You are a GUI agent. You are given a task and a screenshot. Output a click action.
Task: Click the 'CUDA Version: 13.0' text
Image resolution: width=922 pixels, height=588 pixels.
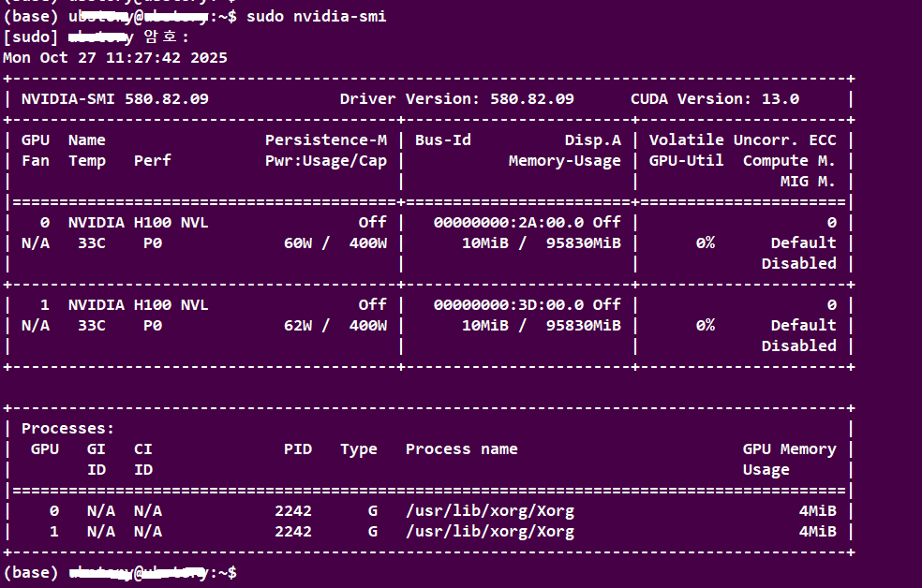tap(714, 99)
